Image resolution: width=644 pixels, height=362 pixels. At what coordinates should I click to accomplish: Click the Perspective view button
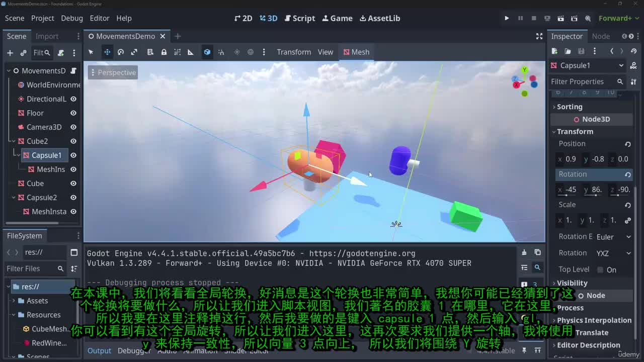pyautogui.click(x=112, y=72)
